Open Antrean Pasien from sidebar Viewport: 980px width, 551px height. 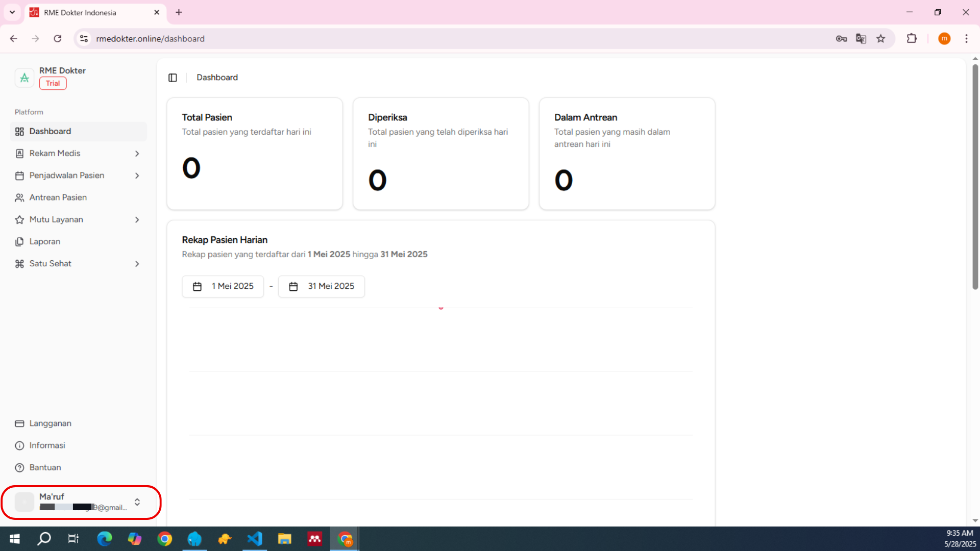click(x=58, y=197)
